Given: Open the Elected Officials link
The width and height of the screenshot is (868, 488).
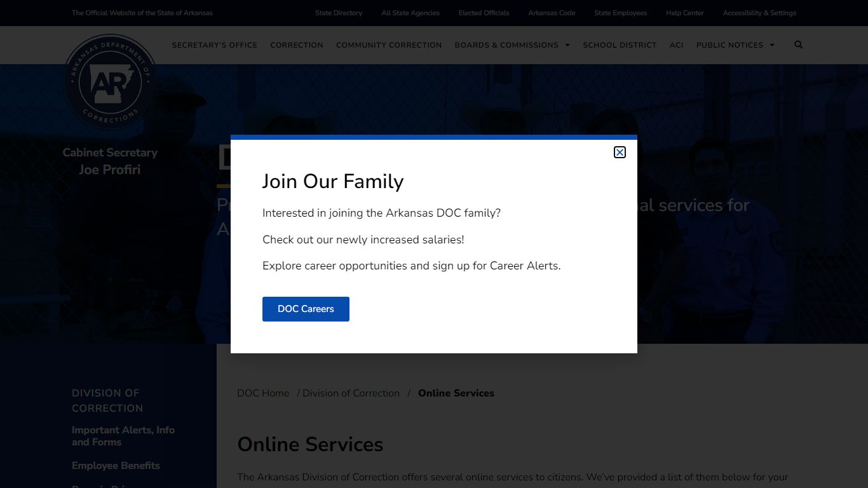Looking at the screenshot, I should click(x=484, y=13).
